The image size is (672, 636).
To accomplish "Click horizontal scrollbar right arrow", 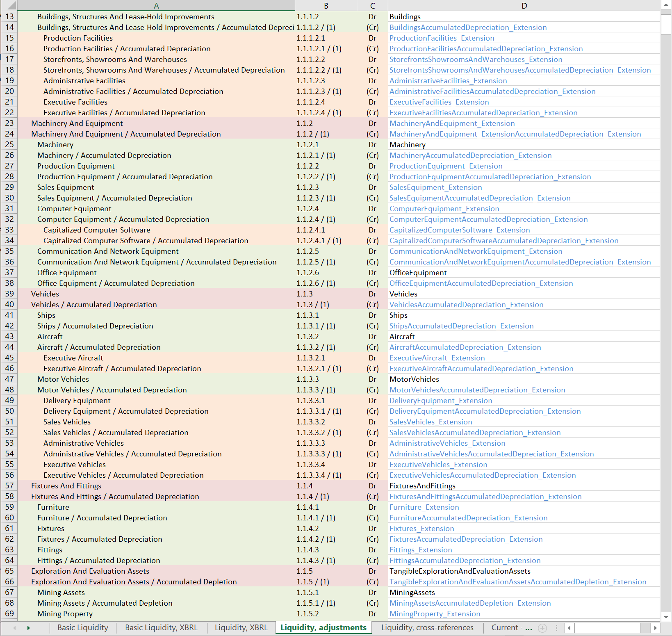I will coord(655,628).
